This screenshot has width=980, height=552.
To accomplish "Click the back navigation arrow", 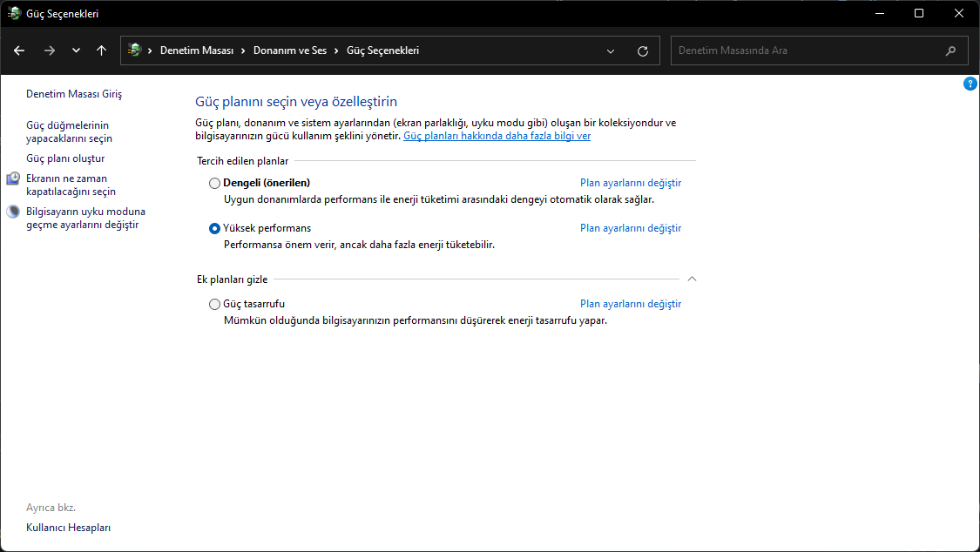I will [19, 50].
